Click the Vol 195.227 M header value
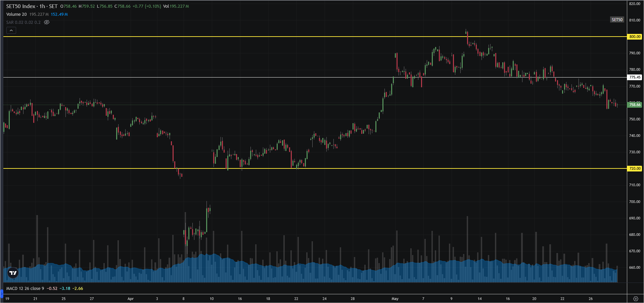The height and width of the screenshot is (303, 644). (x=176, y=6)
